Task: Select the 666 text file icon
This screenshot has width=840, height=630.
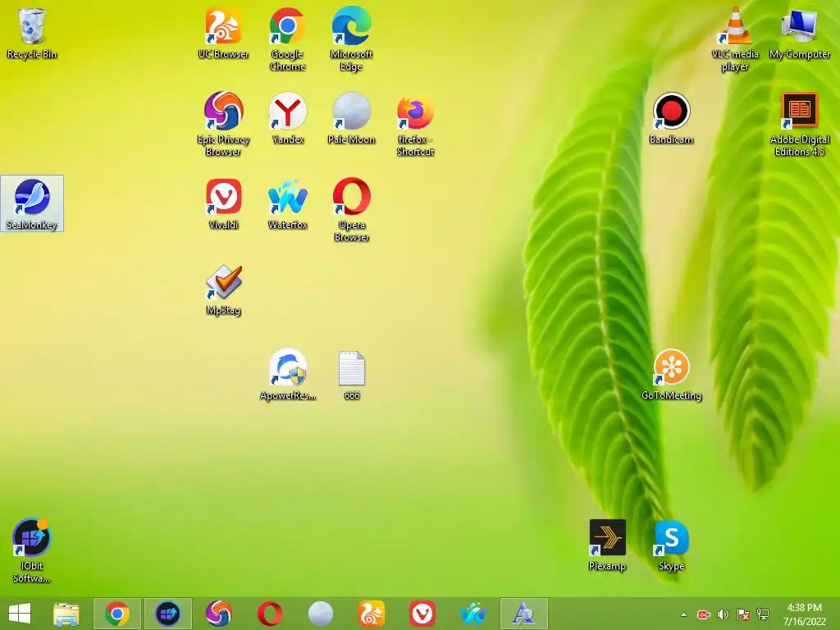Action: point(352,374)
